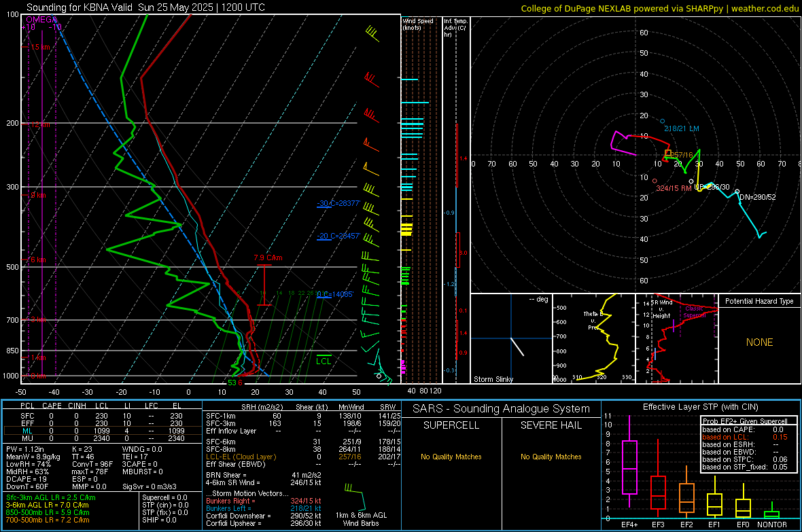Click the Wind Speed (knots) panel header
Screen dimensions: 802x532
pos(418,24)
